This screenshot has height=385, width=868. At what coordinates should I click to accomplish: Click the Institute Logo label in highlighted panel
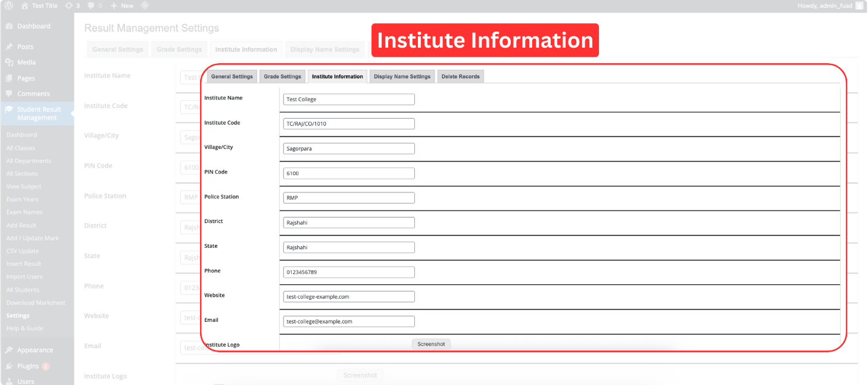point(222,345)
